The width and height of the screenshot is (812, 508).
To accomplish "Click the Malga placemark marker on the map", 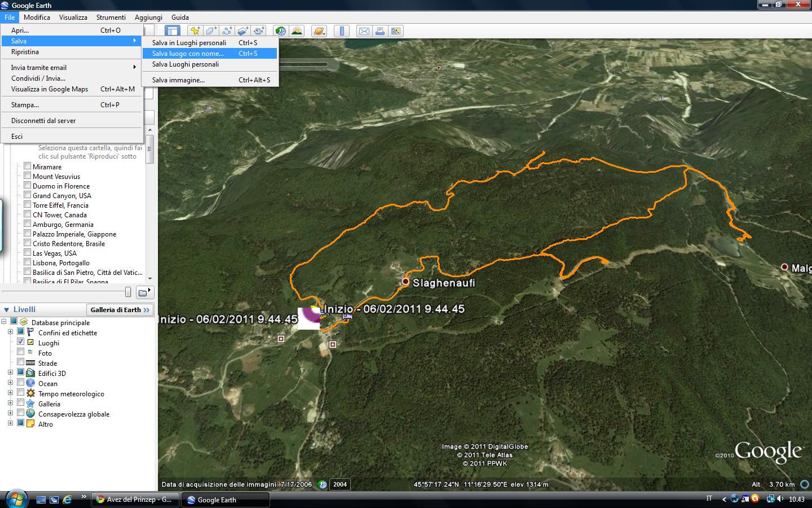I will (x=784, y=267).
